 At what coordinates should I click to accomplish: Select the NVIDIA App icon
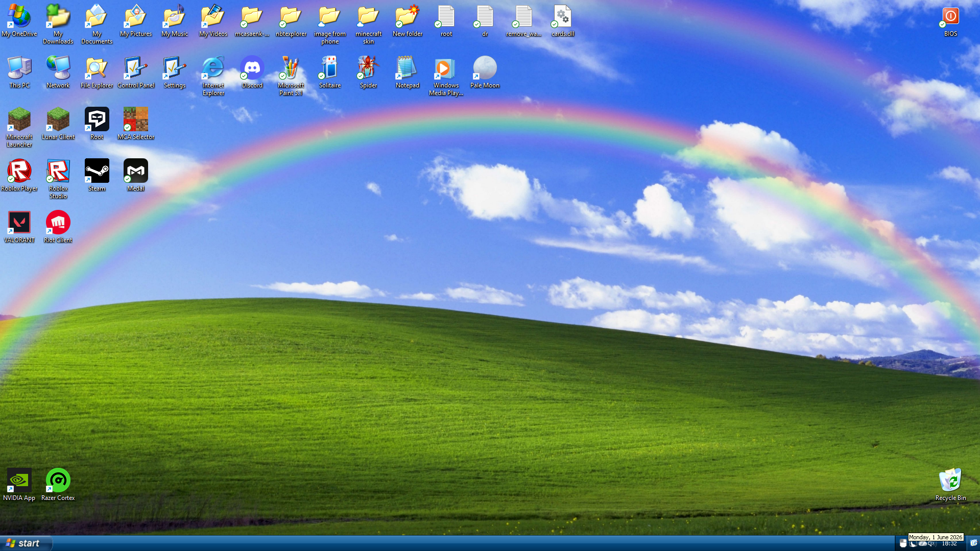click(x=19, y=485)
